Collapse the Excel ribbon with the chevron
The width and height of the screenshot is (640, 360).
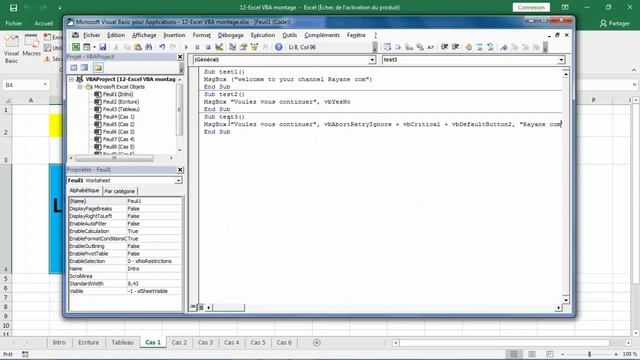[634, 70]
